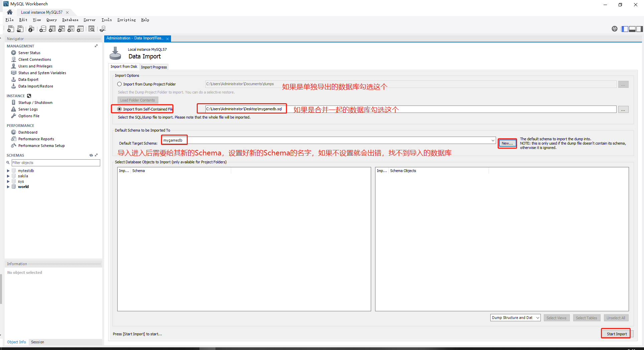This screenshot has height=350, width=644.
Task: Open an existing SQL script file
Action: (20, 29)
